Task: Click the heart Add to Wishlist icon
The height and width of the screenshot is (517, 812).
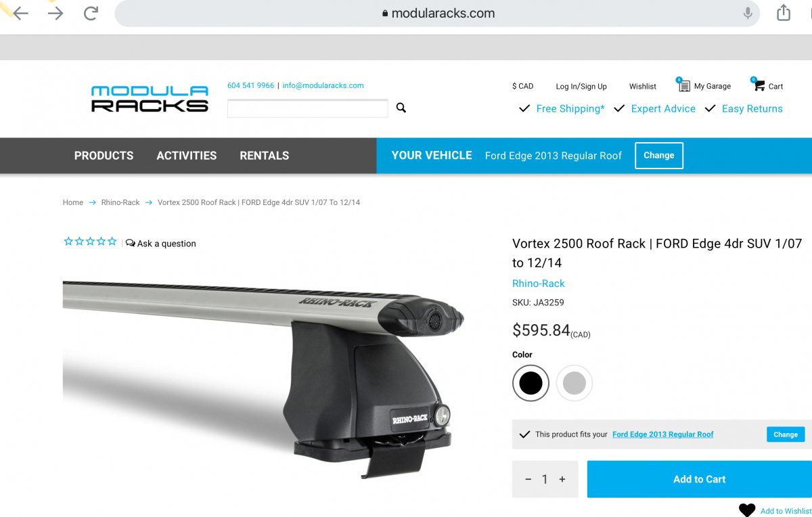Action: (x=746, y=510)
